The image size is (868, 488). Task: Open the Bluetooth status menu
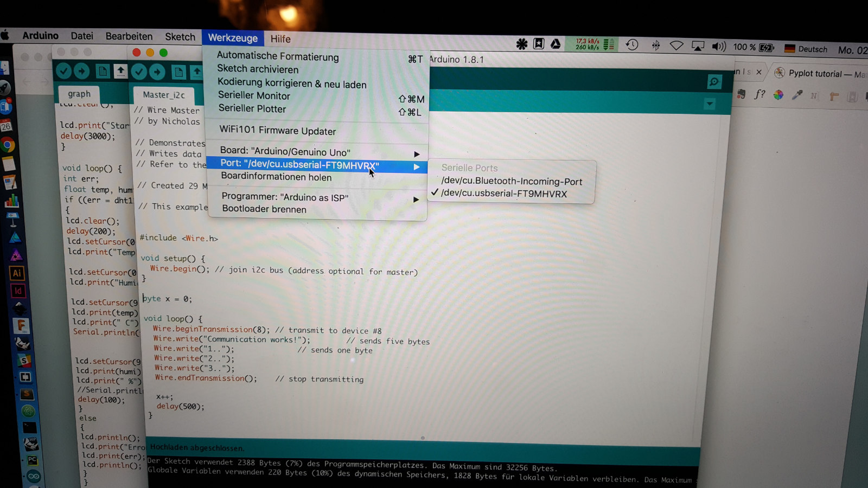point(656,46)
